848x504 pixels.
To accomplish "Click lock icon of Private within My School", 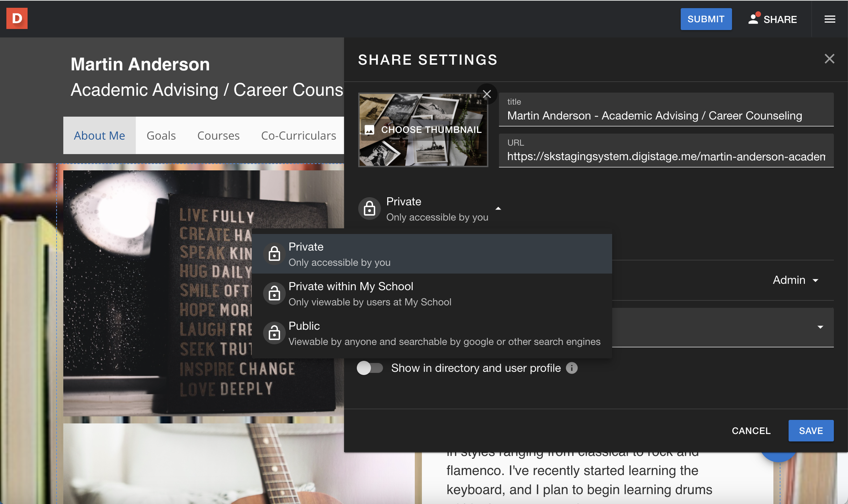I will pyautogui.click(x=274, y=293).
